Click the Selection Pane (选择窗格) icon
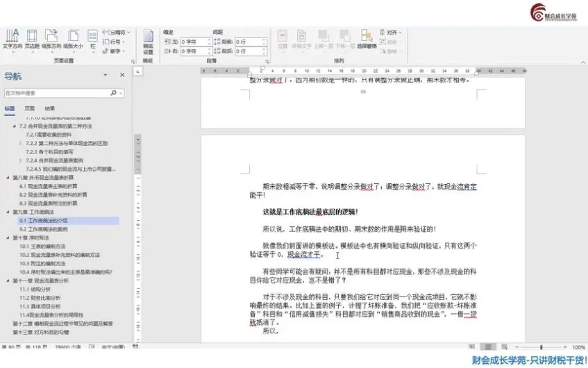This screenshot has width=588, height=368. tap(367, 37)
